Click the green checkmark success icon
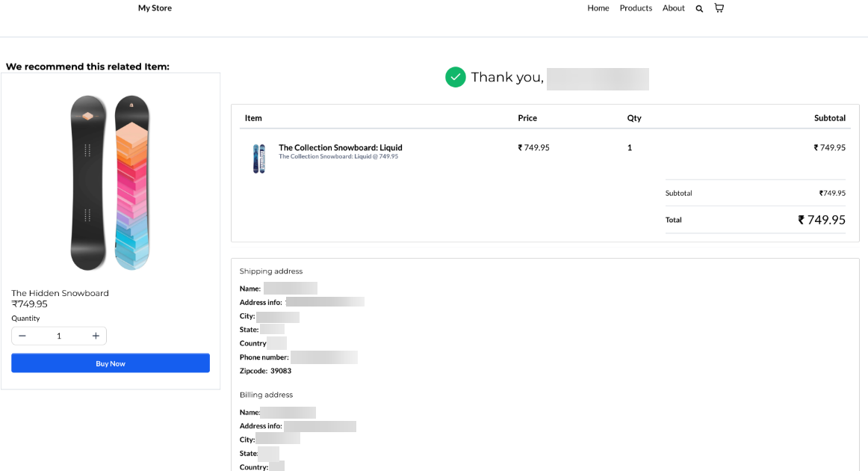Image resolution: width=868 pixels, height=471 pixels. [456, 77]
